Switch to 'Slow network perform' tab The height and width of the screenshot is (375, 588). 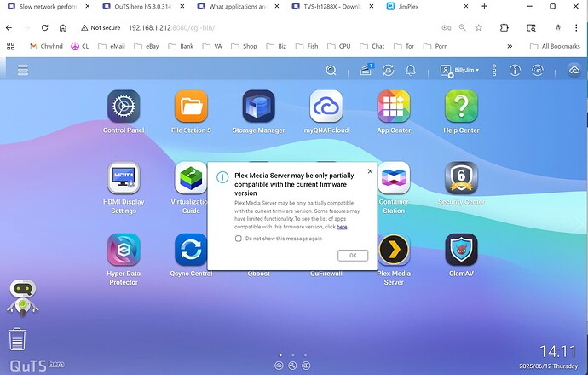coord(47,6)
